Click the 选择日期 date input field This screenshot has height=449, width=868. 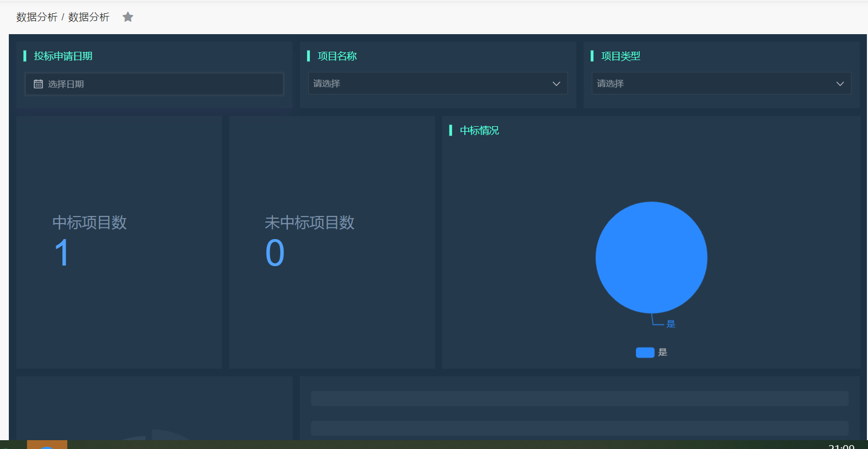pyautogui.click(x=160, y=84)
